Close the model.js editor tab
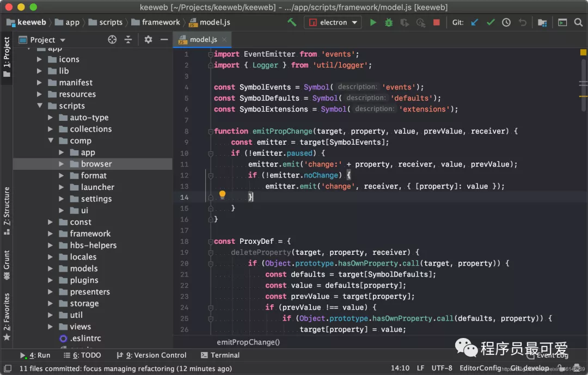Viewport: 588px width, 375px height. [224, 39]
